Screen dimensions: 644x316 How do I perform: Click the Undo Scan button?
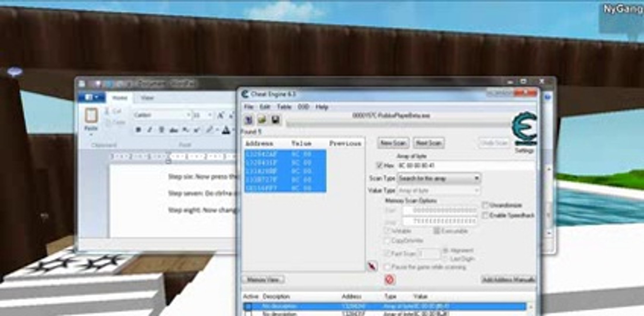[494, 143]
